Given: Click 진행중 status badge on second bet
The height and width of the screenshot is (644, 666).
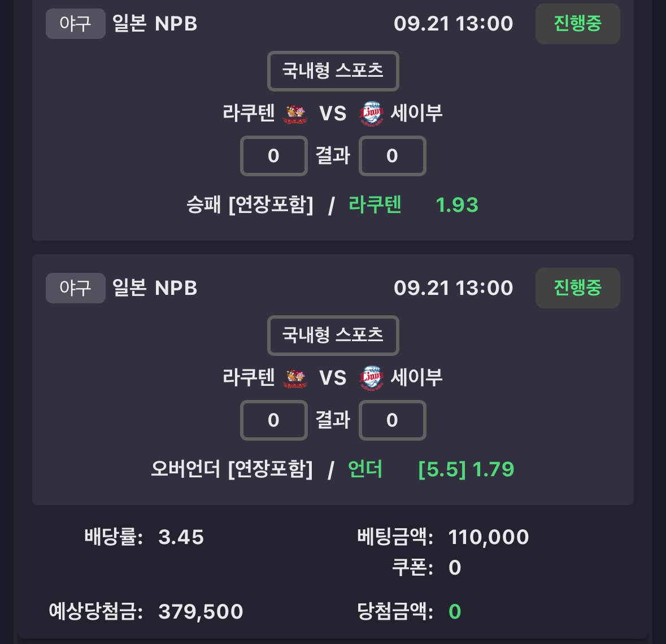Looking at the screenshot, I should [x=578, y=288].
